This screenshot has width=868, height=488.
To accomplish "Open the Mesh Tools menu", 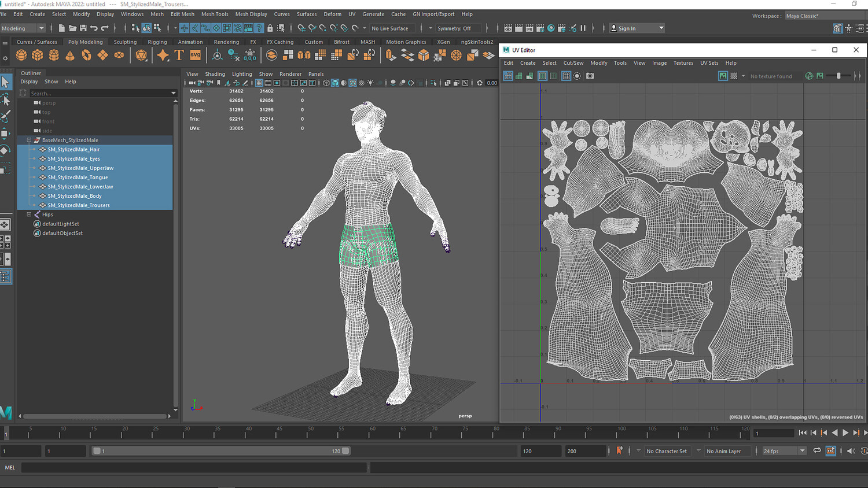I will pos(215,14).
